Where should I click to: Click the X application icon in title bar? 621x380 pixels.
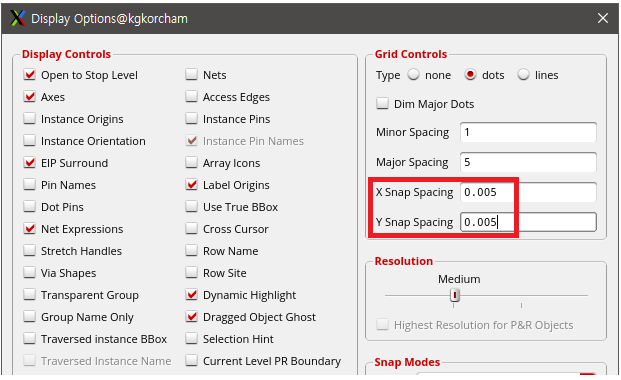pyautogui.click(x=18, y=18)
